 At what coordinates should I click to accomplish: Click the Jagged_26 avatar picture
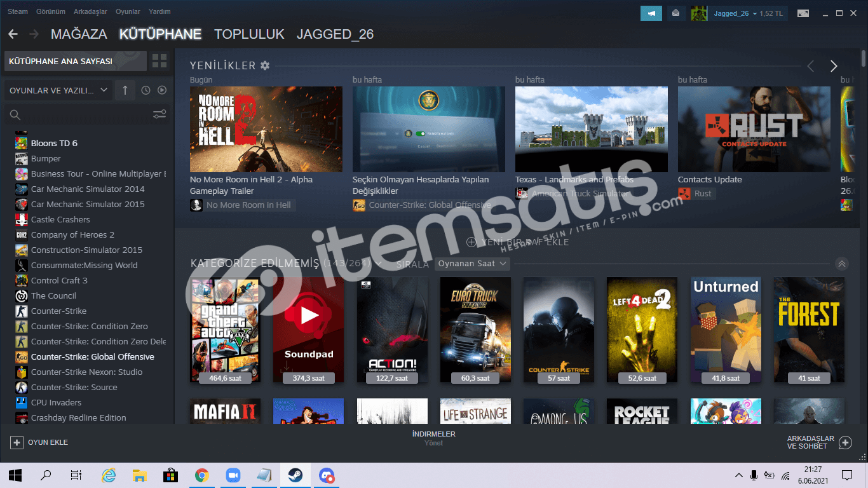point(699,13)
